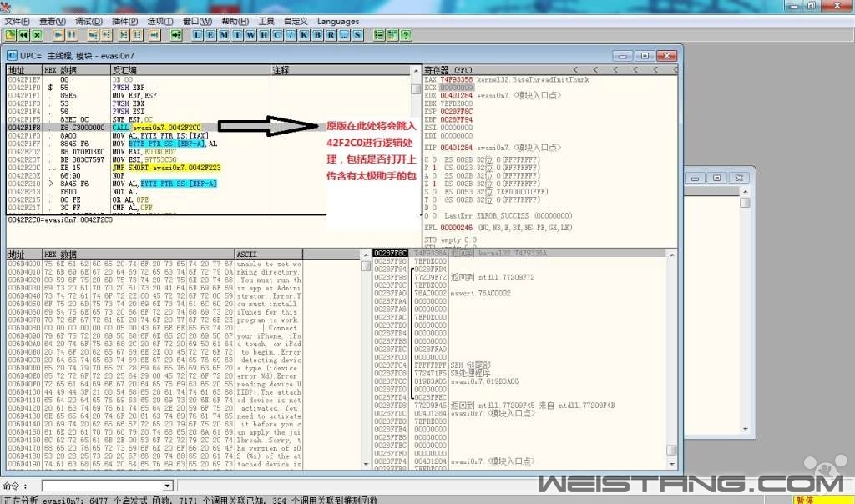Select the C flag value in registers
This screenshot has height=504, width=855.
click(435, 159)
